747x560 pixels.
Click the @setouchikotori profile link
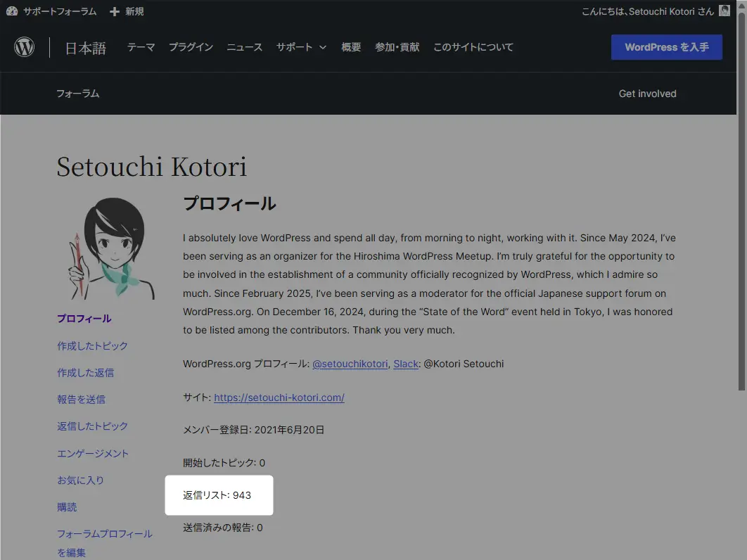[x=350, y=364]
